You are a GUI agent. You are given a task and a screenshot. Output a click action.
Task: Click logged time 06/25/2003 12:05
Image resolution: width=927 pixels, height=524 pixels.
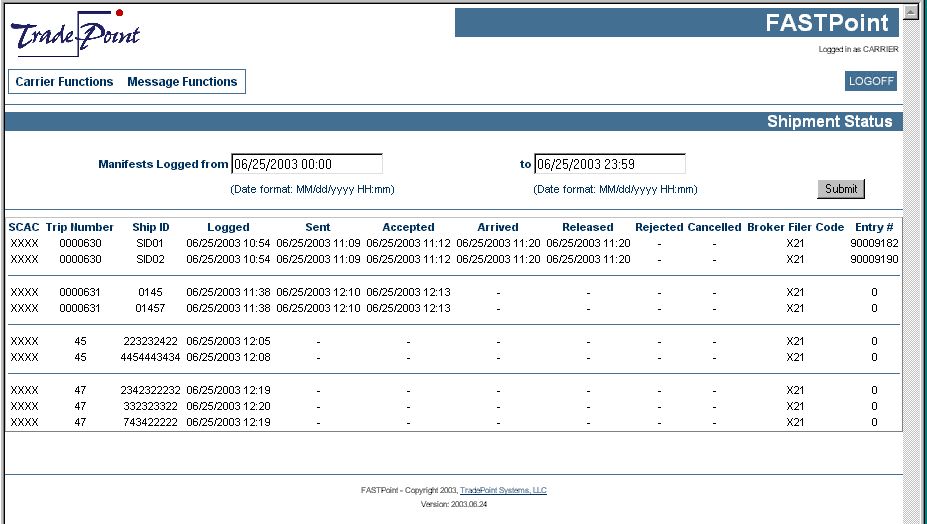click(228, 341)
